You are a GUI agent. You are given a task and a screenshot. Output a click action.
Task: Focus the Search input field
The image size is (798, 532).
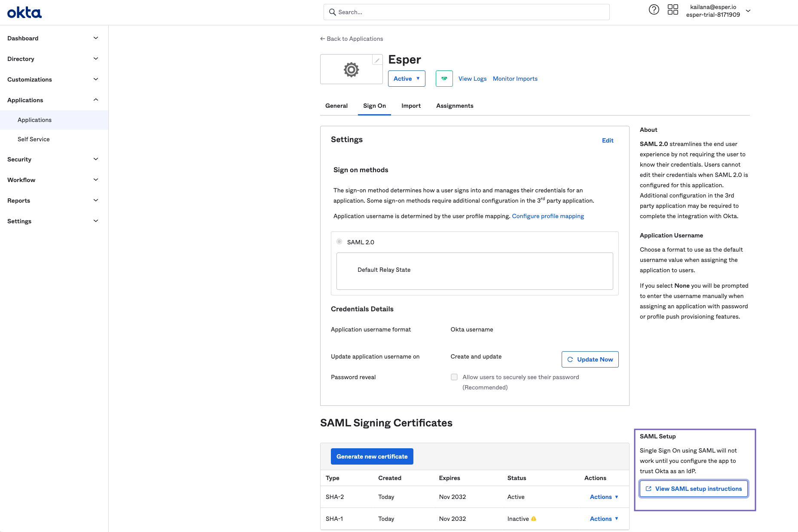[467, 12]
